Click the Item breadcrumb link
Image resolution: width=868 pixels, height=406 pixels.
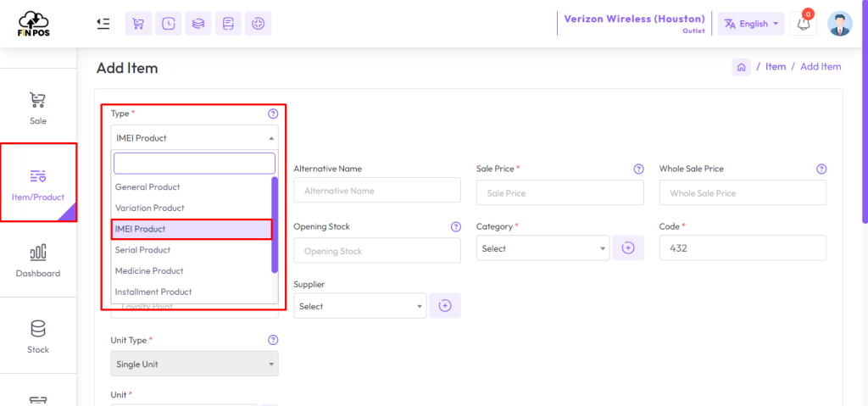776,66
